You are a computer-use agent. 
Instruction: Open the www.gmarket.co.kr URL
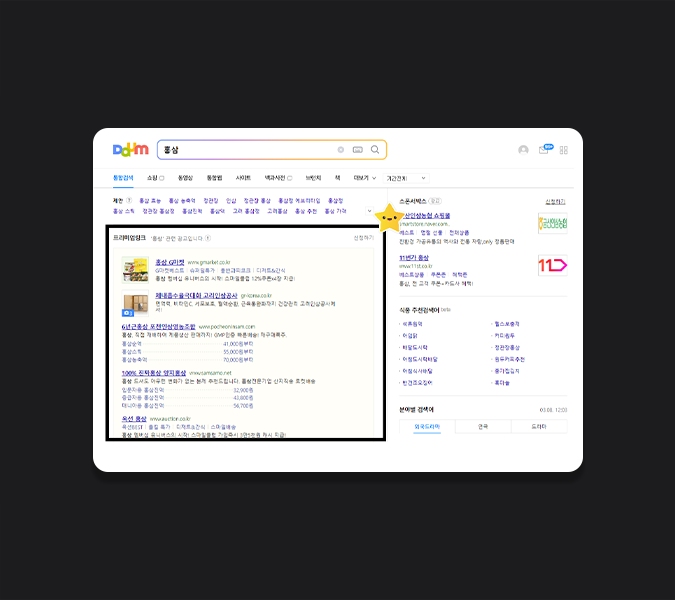209,262
